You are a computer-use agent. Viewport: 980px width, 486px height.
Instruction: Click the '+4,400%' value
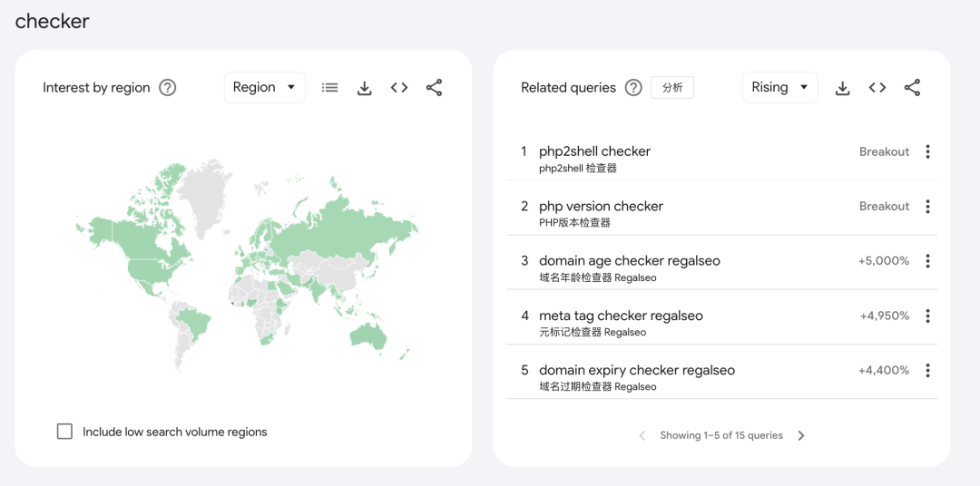[x=884, y=371]
